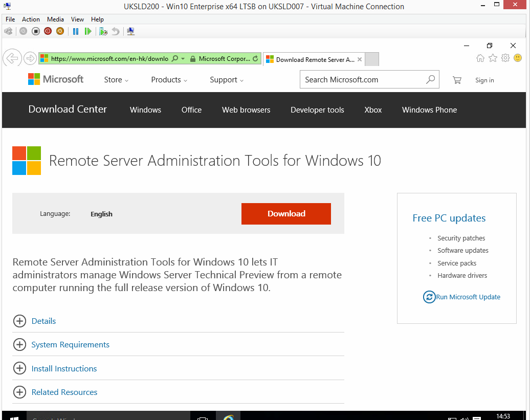Open the IE Home page icon
The width and height of the screenshot is (530, 420).
tap(480, 58)
